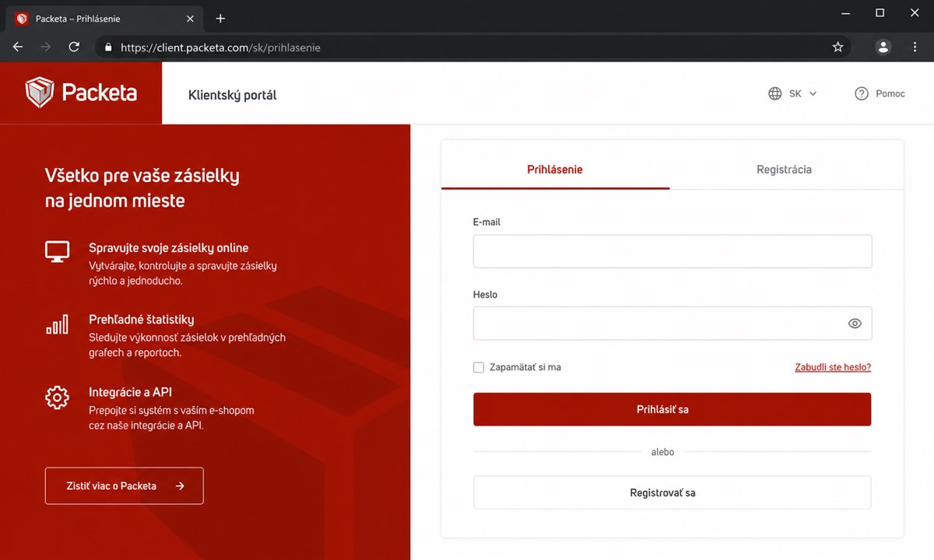Click the globe language icon
This screenshot has width=934, height=560.
coord(774,93)
